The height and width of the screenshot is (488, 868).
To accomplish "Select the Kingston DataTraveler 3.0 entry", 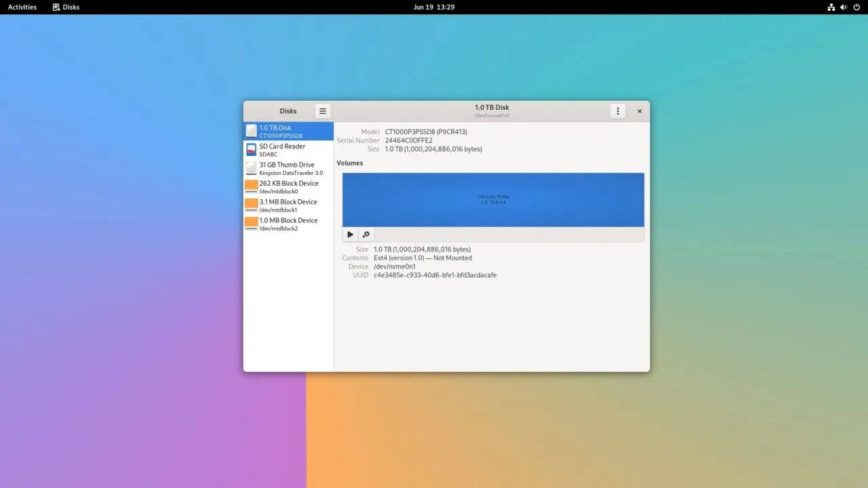I will [291, 173].
